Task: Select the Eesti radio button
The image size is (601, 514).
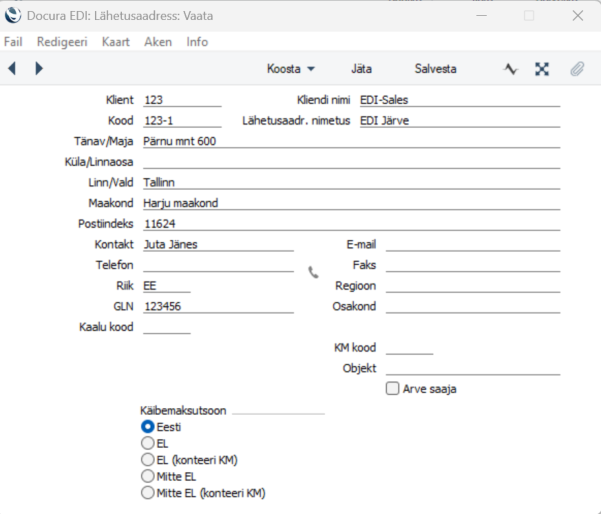Action: pos(148,427)
